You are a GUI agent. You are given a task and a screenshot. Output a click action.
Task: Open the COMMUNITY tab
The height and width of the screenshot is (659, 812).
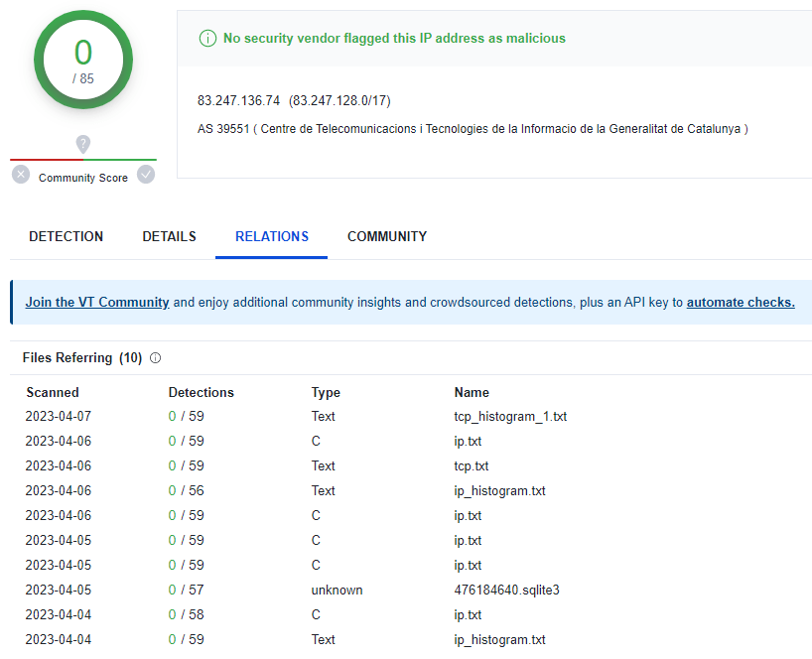pyautogui.click(x=387, y=236)
